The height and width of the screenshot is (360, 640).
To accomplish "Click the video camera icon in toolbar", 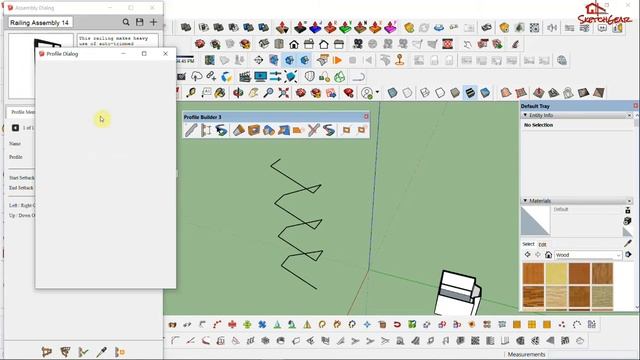I will coord(358,44).
